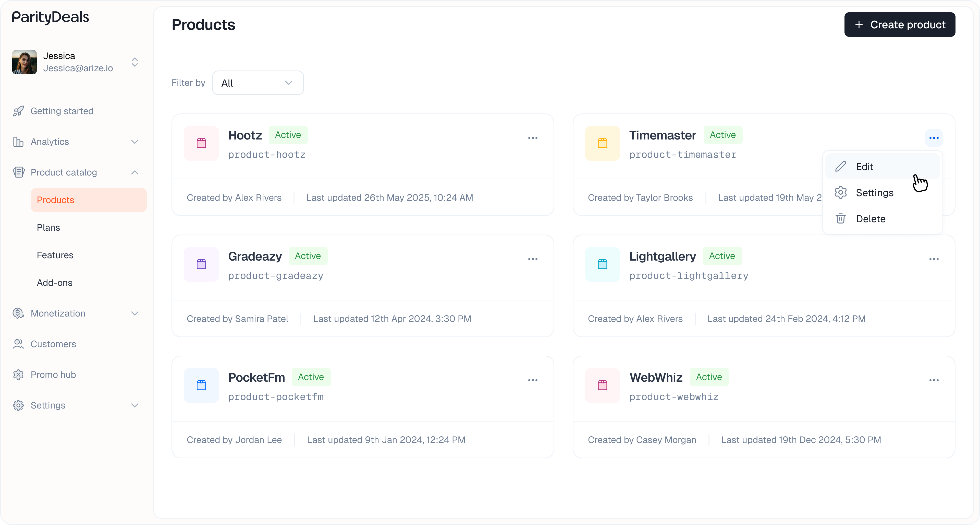980x525 pixels.
Task: Expand the Monetization sidebar section
Action: (x=134, y=314)
